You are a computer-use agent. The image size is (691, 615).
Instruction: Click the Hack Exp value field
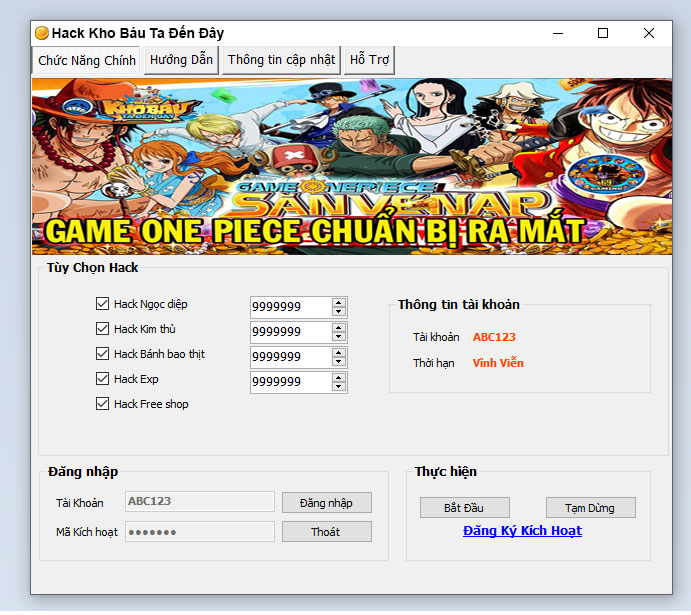pyautogui.click(x=291, y=382)
